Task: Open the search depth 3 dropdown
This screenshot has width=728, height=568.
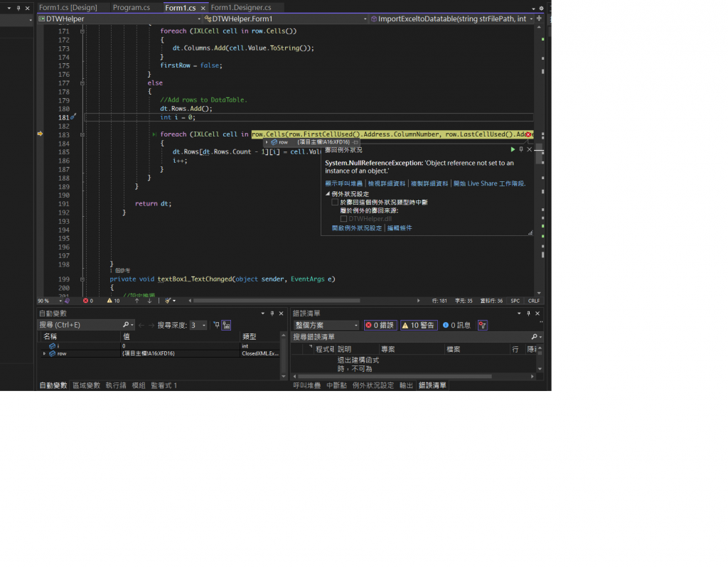Action: pyautogui.click(x=204, y=325)
